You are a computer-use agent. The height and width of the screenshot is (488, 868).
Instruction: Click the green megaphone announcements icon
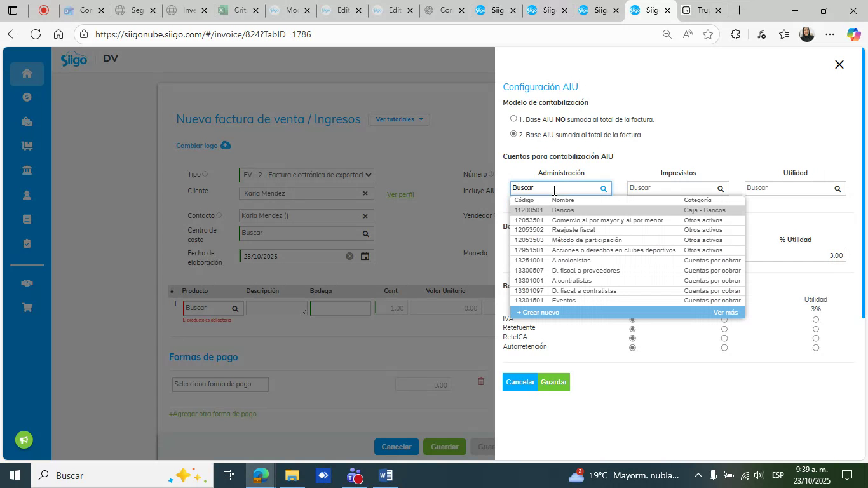24,440
